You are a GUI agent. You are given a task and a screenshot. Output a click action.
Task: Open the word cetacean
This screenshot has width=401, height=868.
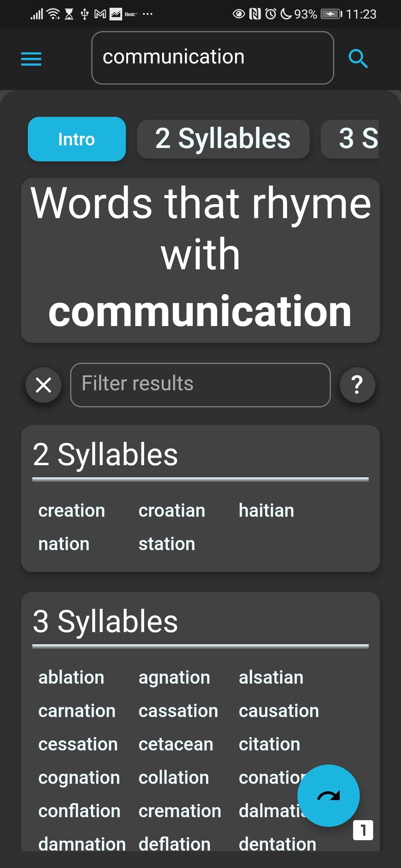click(x=176, y=744)
